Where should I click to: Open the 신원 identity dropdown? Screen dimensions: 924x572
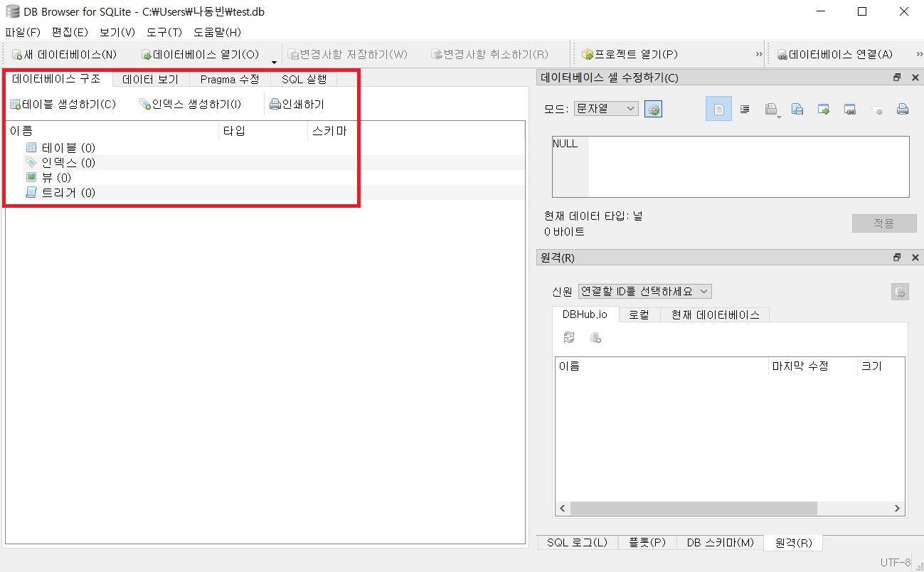[644, 291]
